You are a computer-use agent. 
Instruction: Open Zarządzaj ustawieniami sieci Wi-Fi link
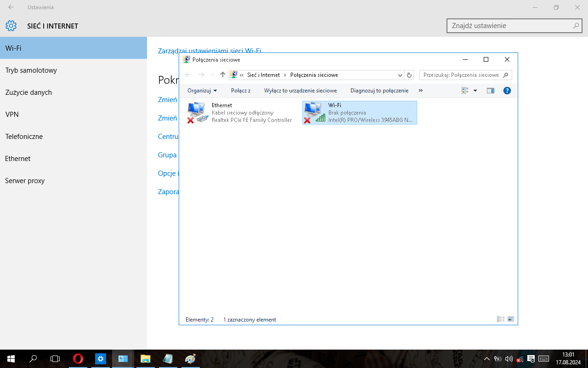point(209,51)
